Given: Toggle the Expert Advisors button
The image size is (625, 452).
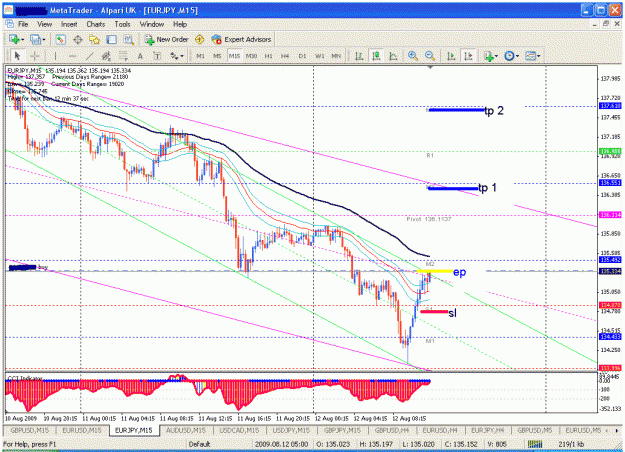Looking at the screenshot, I should click(242, 39).
